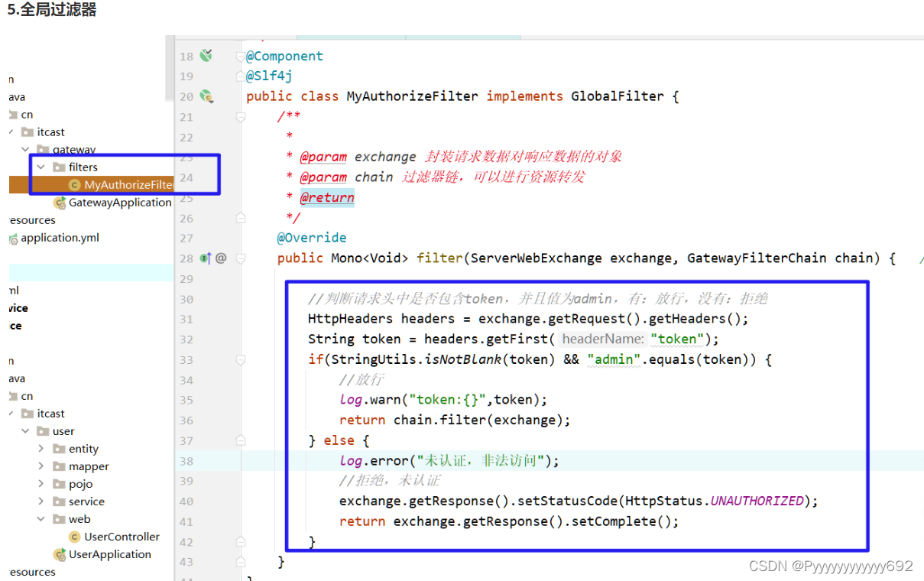Click the MyAuthorizeFilter class icon in project tree

[73, 184]
